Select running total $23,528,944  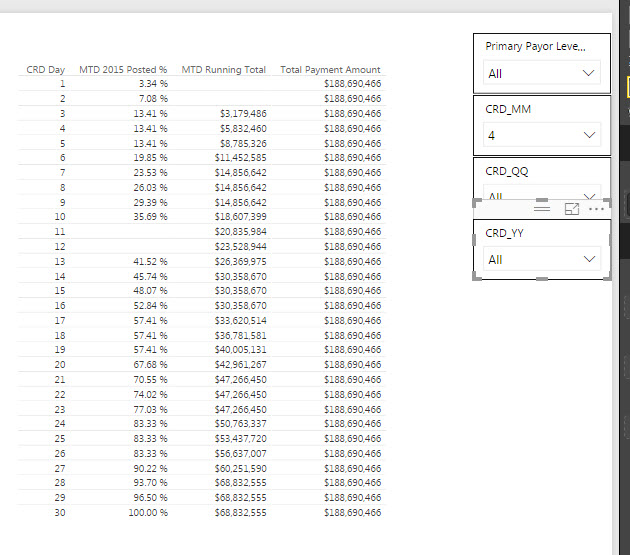coord(240,246)
